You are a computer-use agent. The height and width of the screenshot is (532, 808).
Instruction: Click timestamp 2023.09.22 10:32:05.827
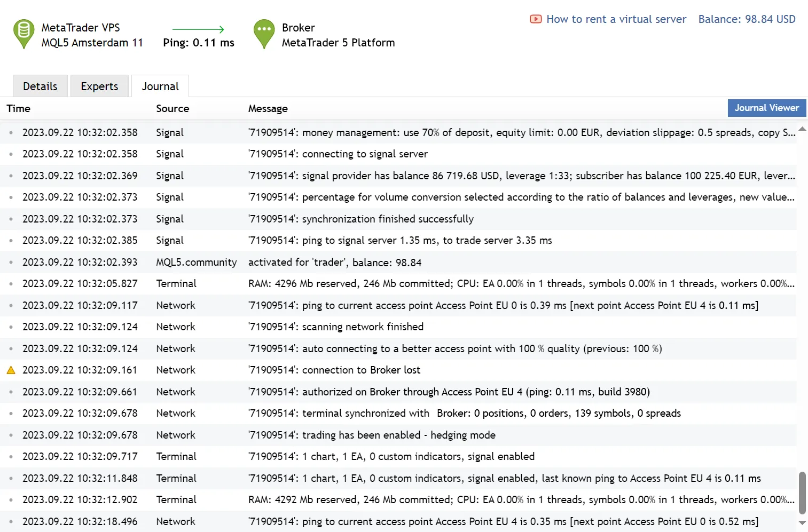pos(80,283)
